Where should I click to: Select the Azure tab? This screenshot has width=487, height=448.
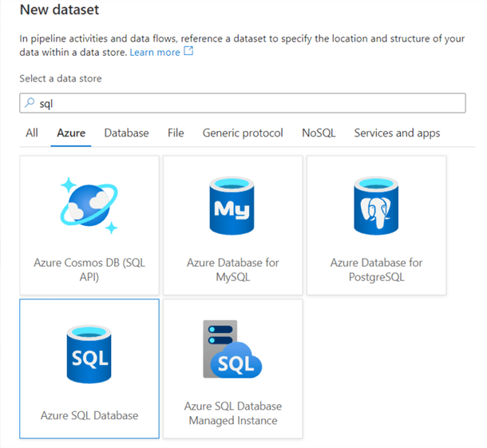(71, 133)
